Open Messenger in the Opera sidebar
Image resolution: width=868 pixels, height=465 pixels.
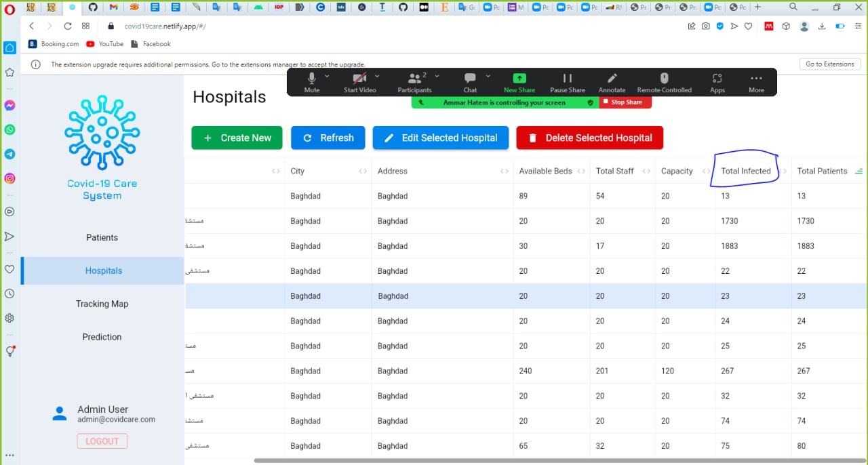point(9,106)
